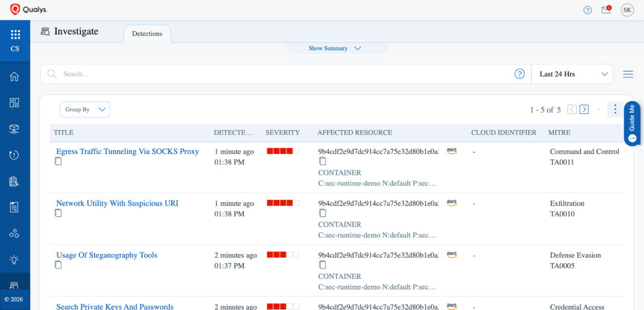Open the mail notifications icon
The height and width of the screenshot is (310, 644).
606,10
